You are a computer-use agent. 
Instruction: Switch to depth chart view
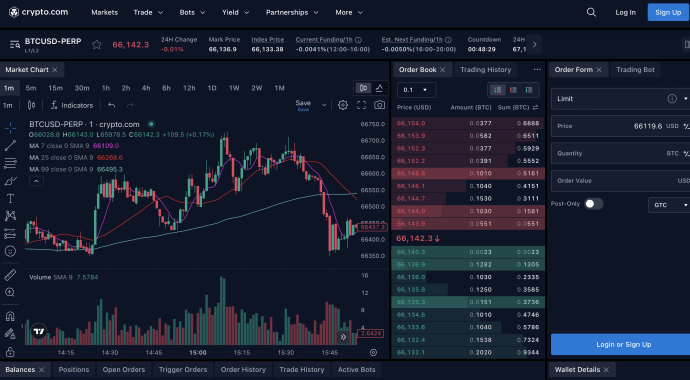coord(379,88)
